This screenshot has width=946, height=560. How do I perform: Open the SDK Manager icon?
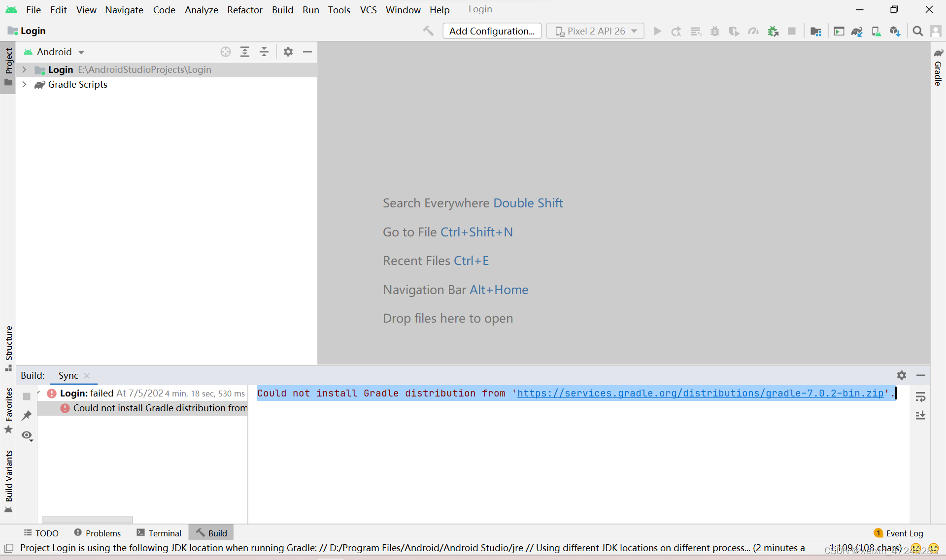pyautogui.click(x=895, y=31)
